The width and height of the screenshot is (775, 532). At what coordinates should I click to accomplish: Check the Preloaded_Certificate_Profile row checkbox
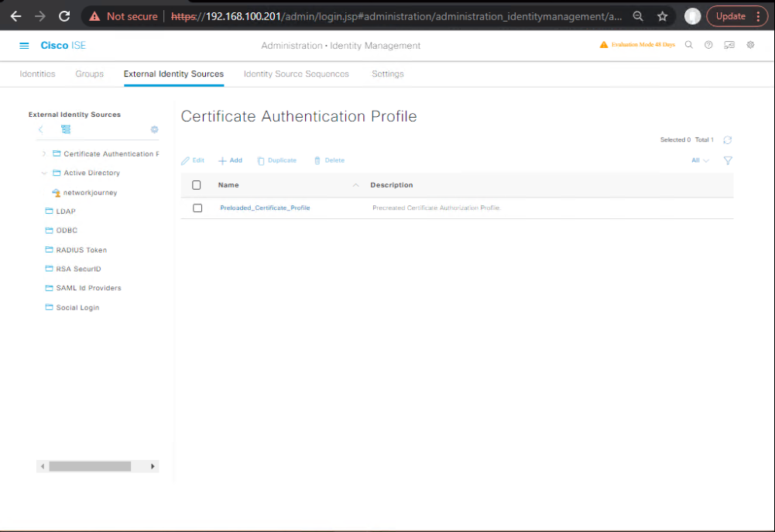click(x=197, y=208)
